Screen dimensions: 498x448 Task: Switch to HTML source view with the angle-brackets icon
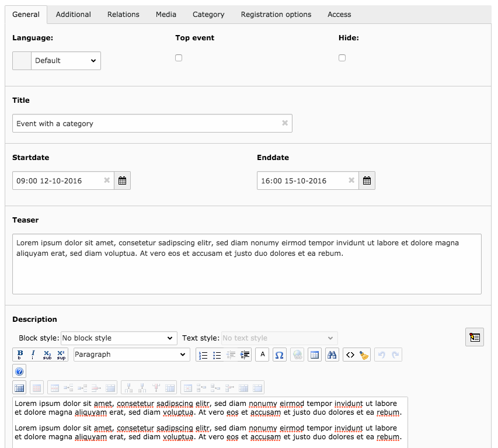pyautogui.click(x=350, y=355)
